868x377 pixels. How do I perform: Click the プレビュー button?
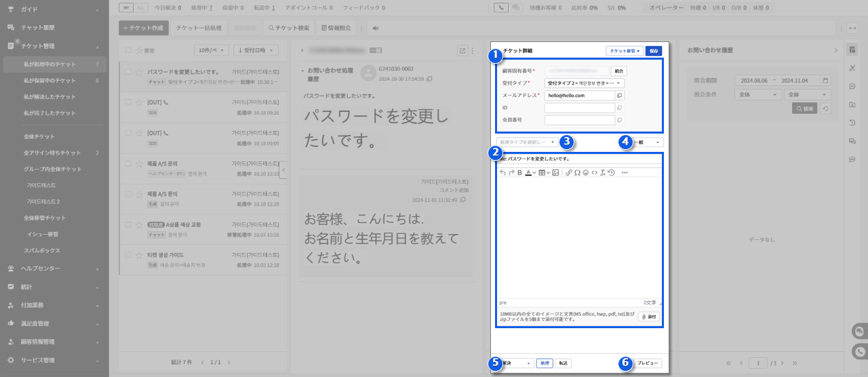point(648,363)
